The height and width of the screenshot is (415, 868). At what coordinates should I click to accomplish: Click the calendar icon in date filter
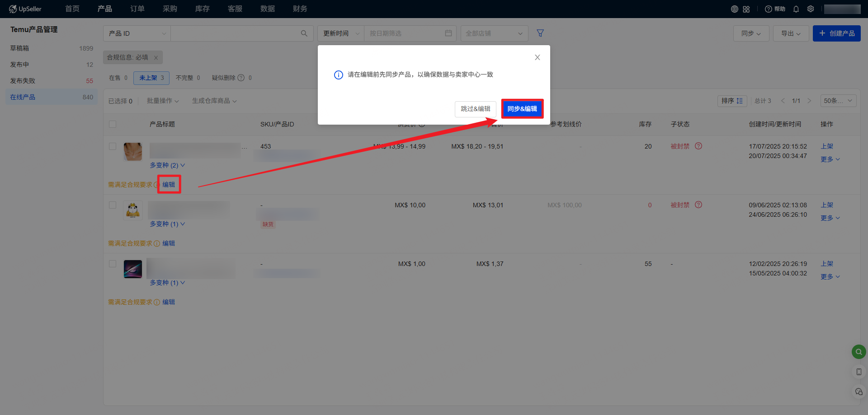(x=448, y=33)
